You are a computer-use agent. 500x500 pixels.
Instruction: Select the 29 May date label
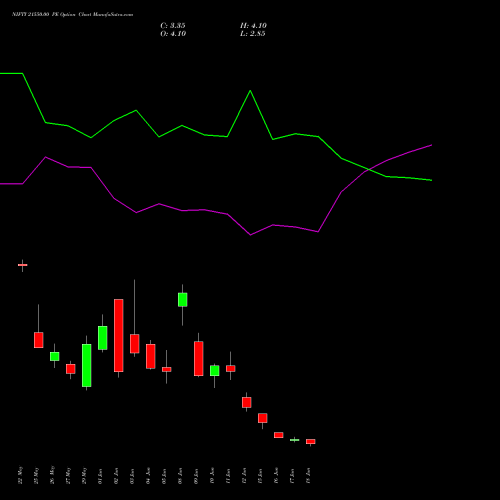(84, 475)
